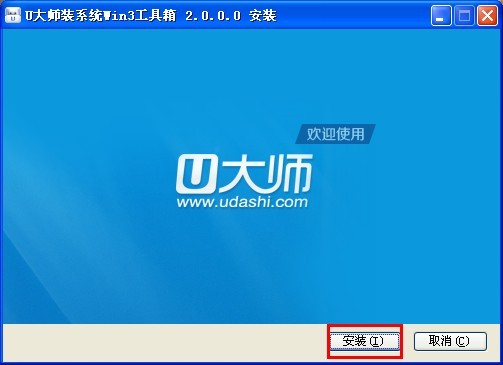Viewport: 503px width, 365px height.
Task: Click the installer icon in the title bar
Action: 13,15
